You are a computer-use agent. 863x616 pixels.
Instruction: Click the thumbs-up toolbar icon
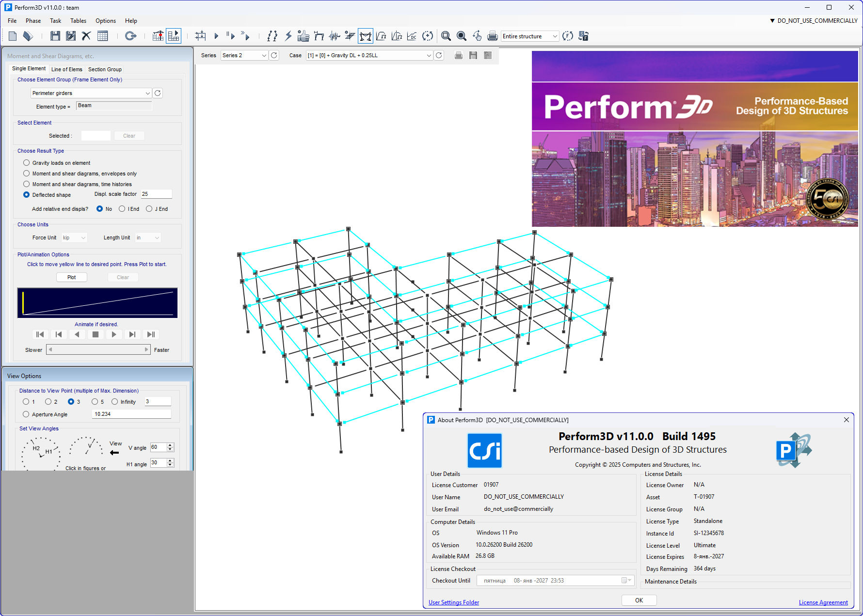point(304,36)
